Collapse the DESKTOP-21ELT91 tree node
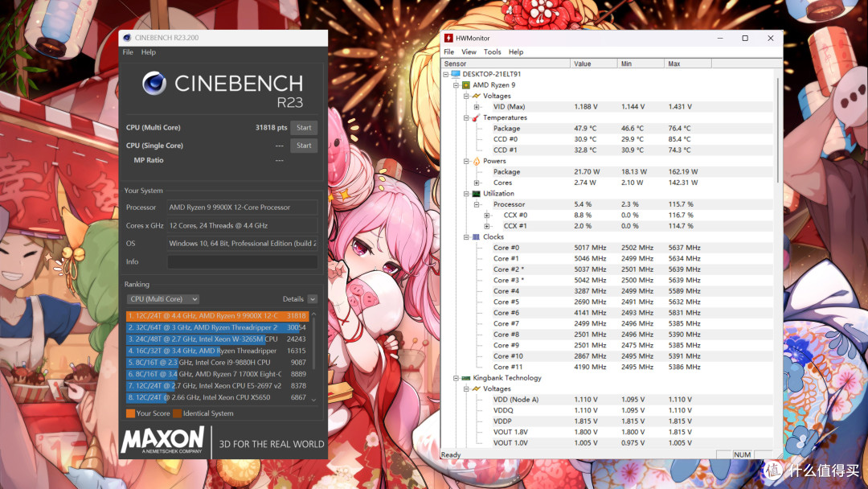 click(x=445, y=74)
